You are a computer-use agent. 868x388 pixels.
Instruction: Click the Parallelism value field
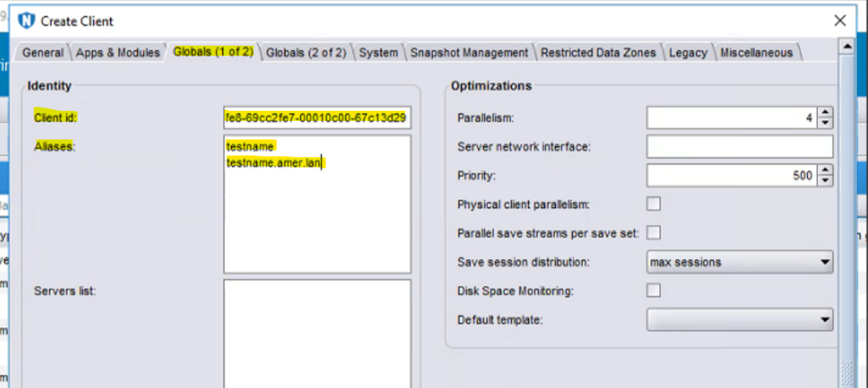coord(731,117)
